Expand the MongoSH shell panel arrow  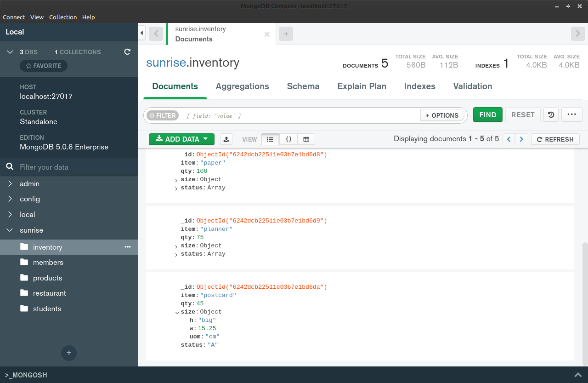577,375
